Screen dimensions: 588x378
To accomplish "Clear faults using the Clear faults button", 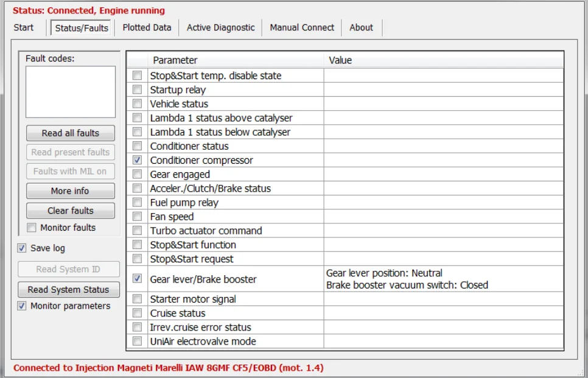I will tap(71, 211).
